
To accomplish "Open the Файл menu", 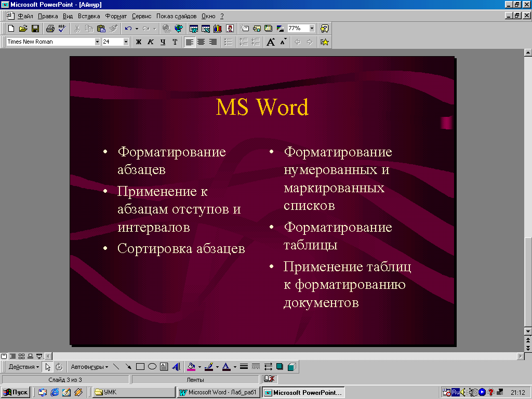I will coord(25,16).
